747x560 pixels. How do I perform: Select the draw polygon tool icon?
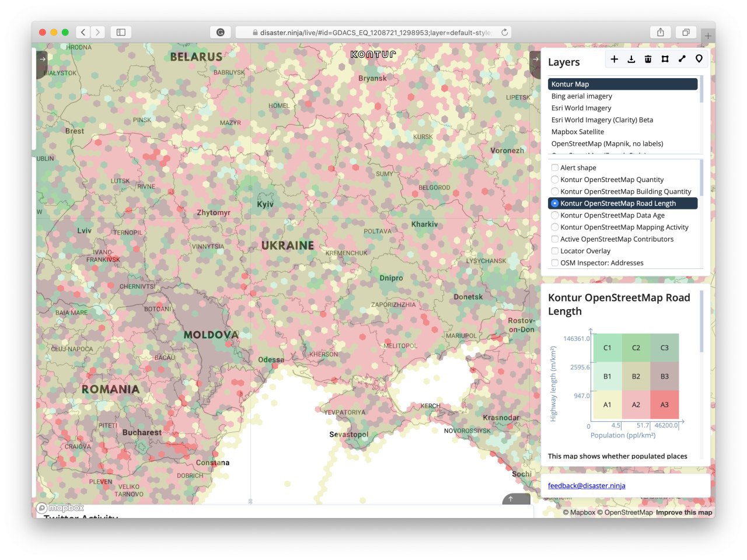(x=665, y=59)
